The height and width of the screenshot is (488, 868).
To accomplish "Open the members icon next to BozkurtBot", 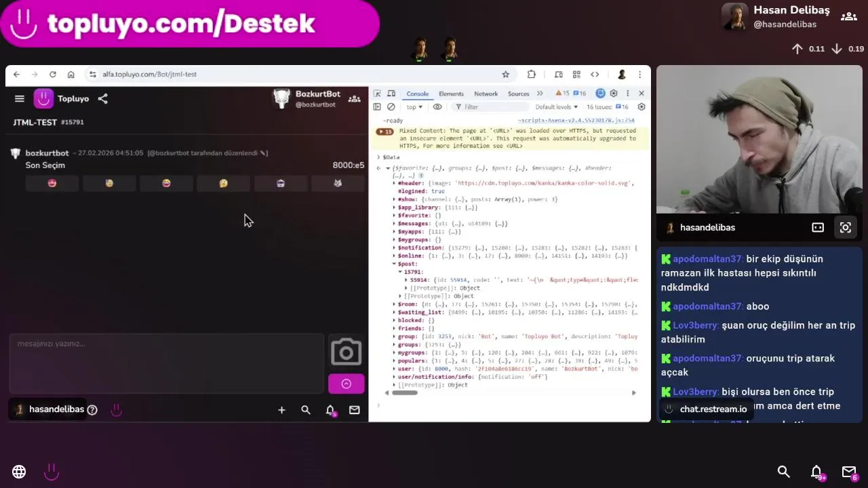I will (x=354, y=99).
